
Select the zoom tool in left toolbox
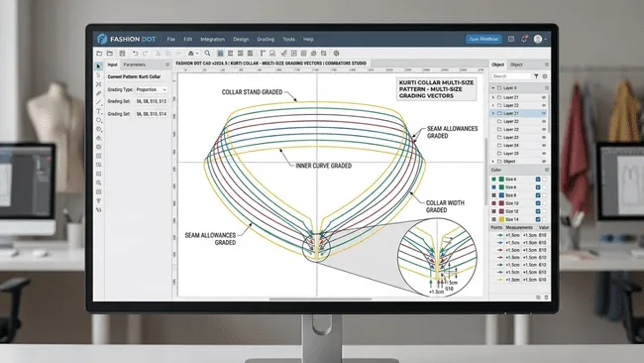98,182
